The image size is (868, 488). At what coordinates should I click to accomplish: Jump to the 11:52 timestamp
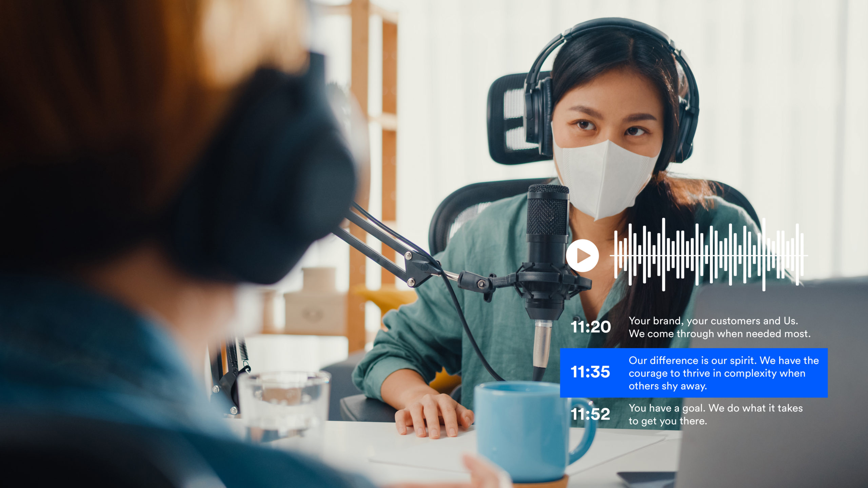590,414
